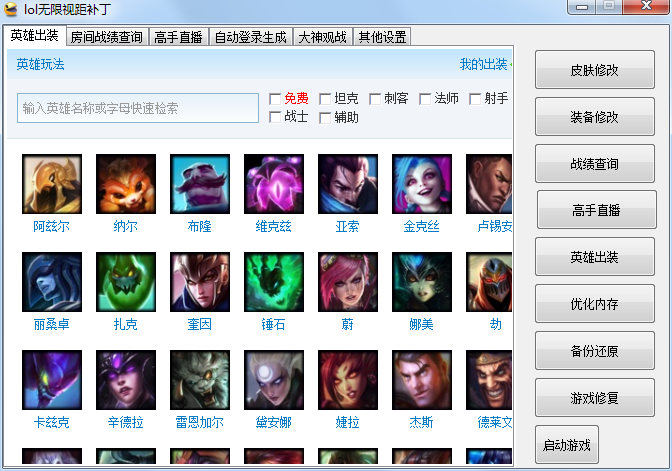
Task: Go to the 大神观战 tab
Action: pos(322,37)
